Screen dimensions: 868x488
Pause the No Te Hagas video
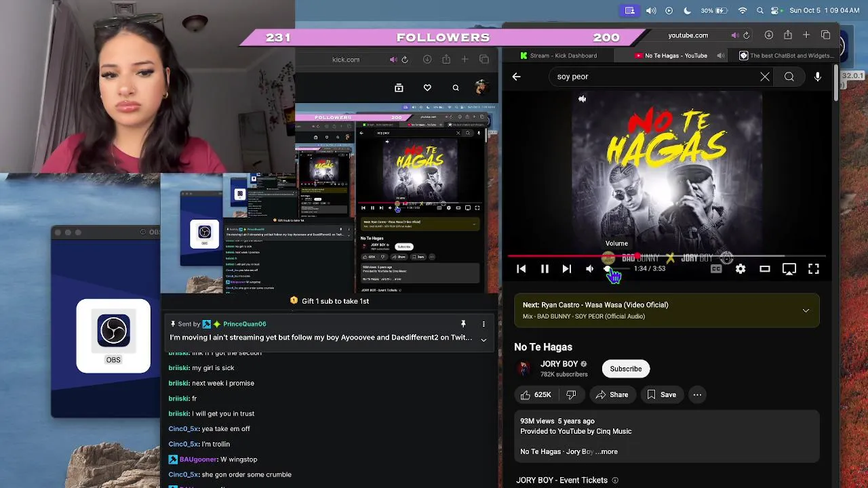[545, 269]
